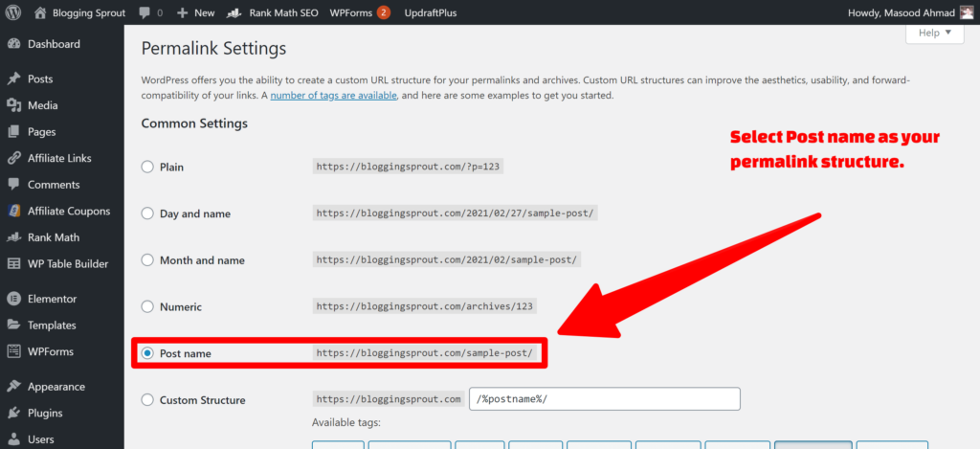Image resolution: width=980 pixels, height=449 pixels.
Task: Select the Plain permalink radio button
Action: point(146,167)
